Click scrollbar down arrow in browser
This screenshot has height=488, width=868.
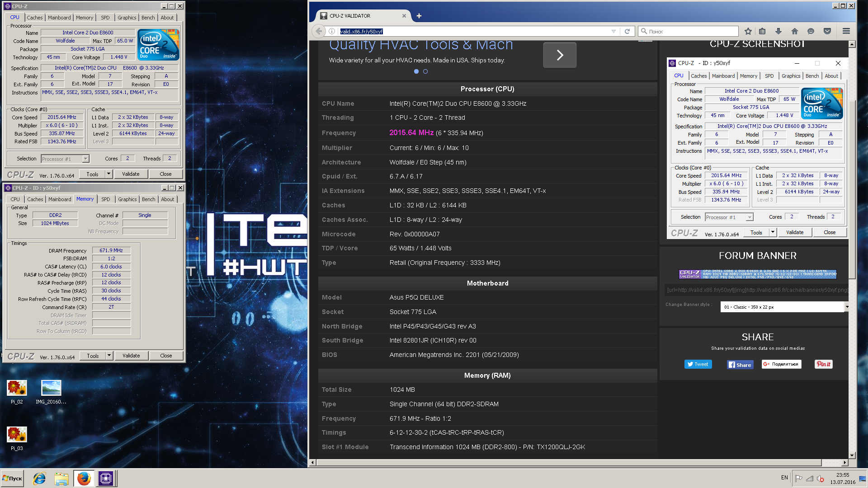852,455
